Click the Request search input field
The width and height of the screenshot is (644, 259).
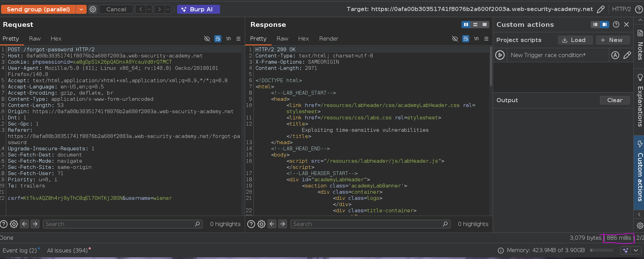click(x=123, y=224)
